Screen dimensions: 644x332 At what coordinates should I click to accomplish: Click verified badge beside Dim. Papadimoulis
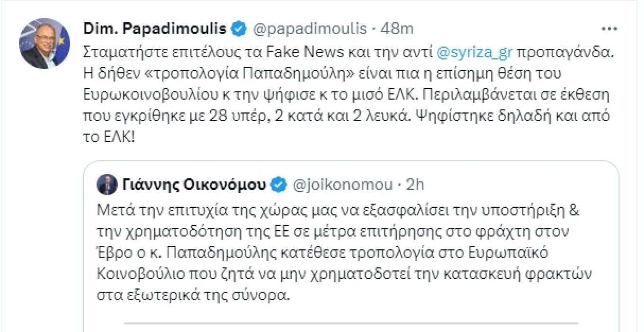(239, 30)
